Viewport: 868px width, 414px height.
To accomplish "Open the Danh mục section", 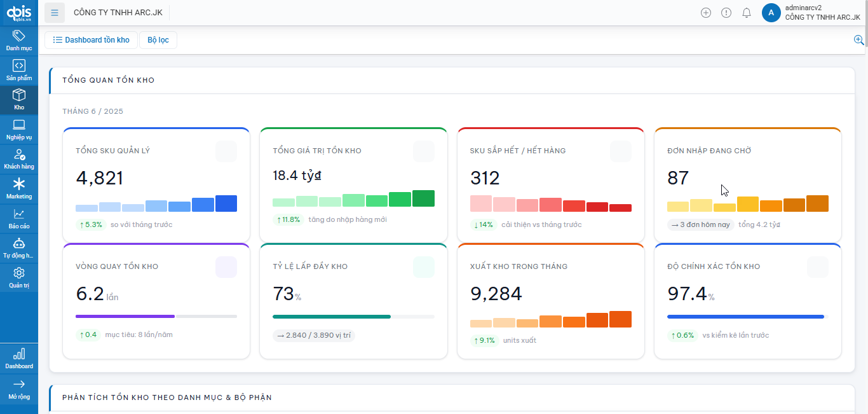I will click(x=19, y=40).
